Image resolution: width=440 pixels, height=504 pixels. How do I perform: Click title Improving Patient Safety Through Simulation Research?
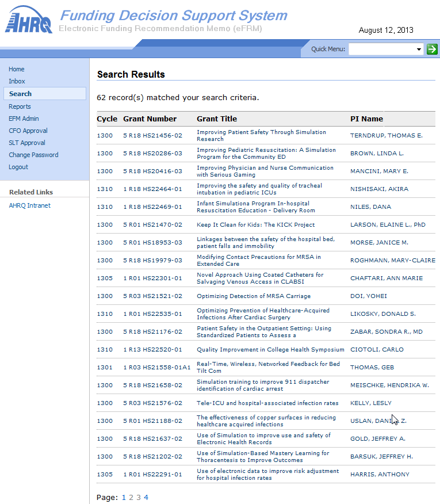tap(261, 136)
